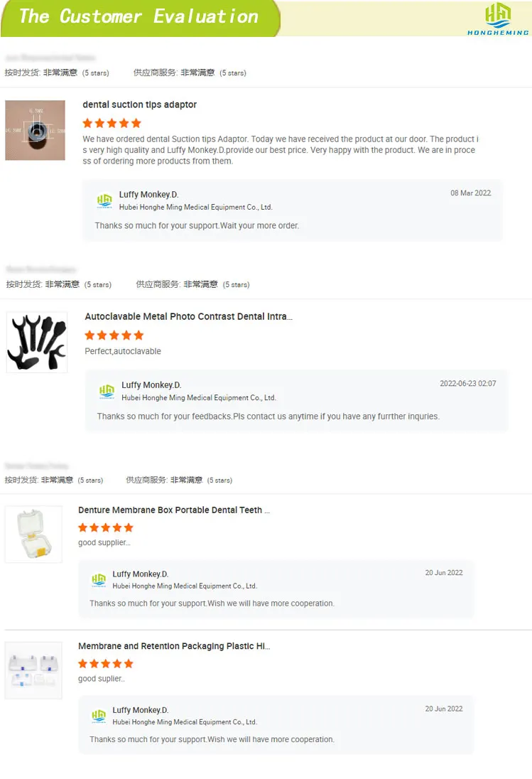Click the Hongheming logo in the header
This screenshot has width=532, height=779.
[497, 19]
